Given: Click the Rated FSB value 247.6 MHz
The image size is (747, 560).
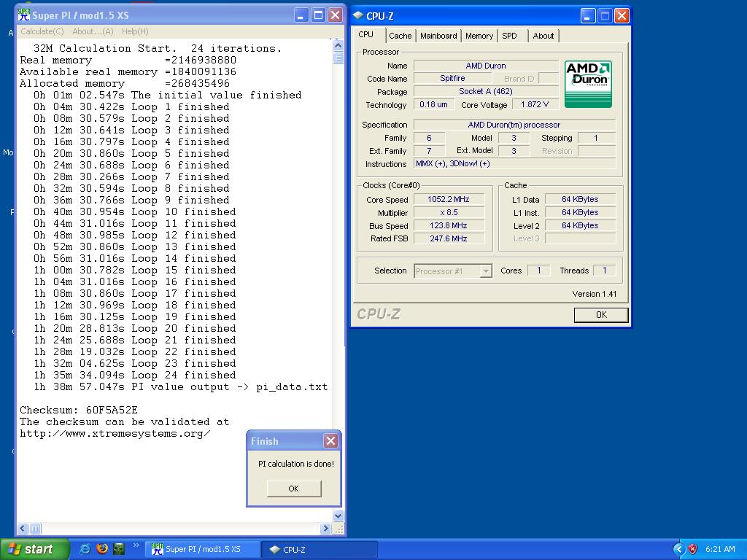Looking at the screenshot, I should coord(449,238).
